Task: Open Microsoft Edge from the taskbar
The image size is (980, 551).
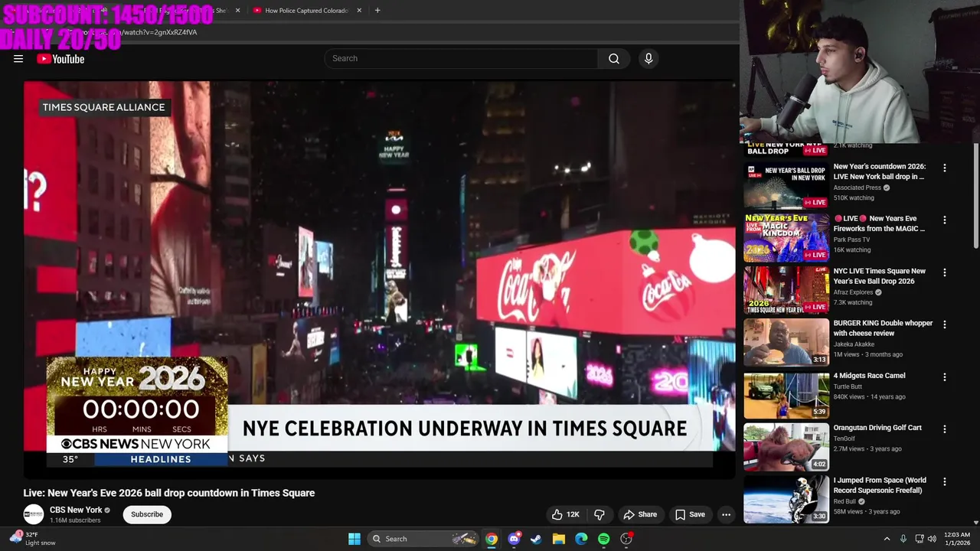Action: click(581, 539)
